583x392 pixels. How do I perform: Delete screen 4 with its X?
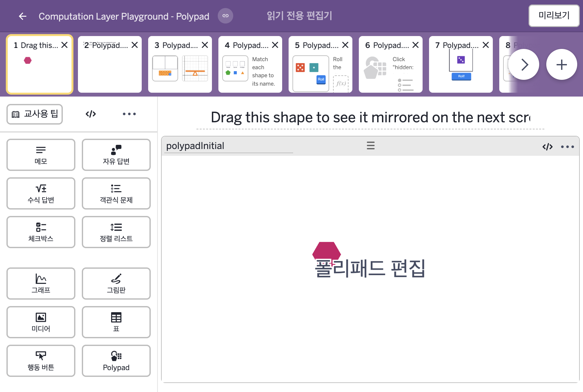coord(275,45)
